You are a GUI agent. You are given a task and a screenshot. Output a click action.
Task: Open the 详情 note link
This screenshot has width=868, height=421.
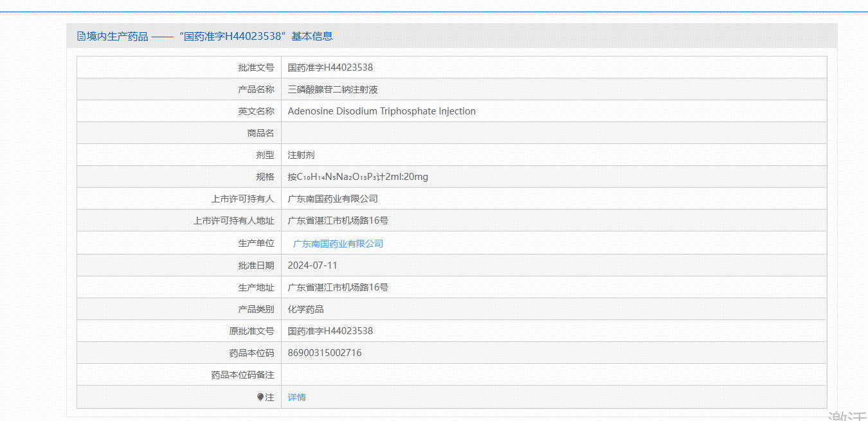[x=296, y=397]
